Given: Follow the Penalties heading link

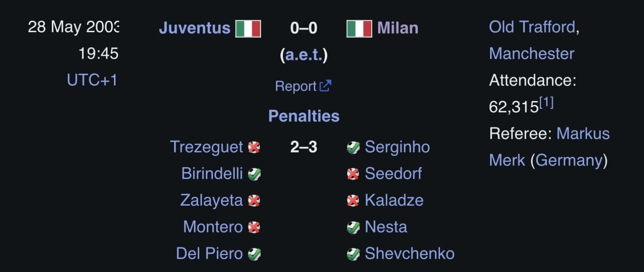Looking at the screenshot, I should (304, 116).
